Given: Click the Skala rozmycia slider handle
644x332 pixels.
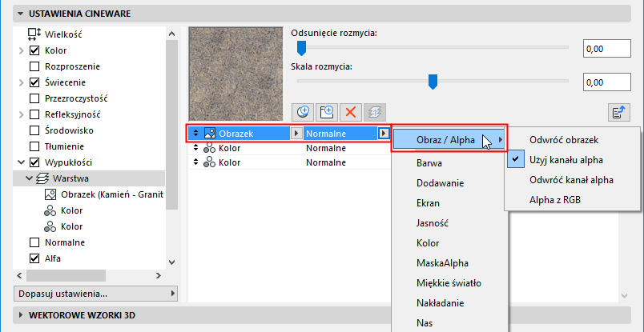Looking at the screenshot, I should click(x=433, y=82).
